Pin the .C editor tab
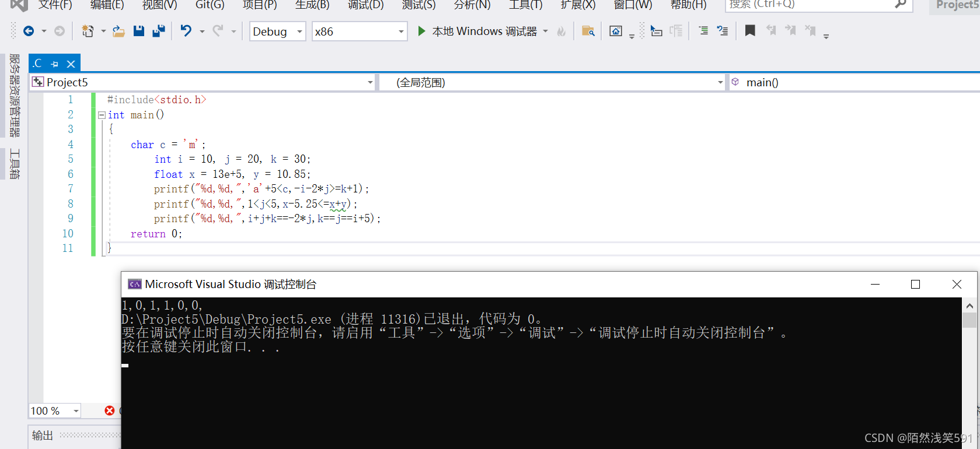This screenshot has height=449, width=980. [x=55, y=64]
